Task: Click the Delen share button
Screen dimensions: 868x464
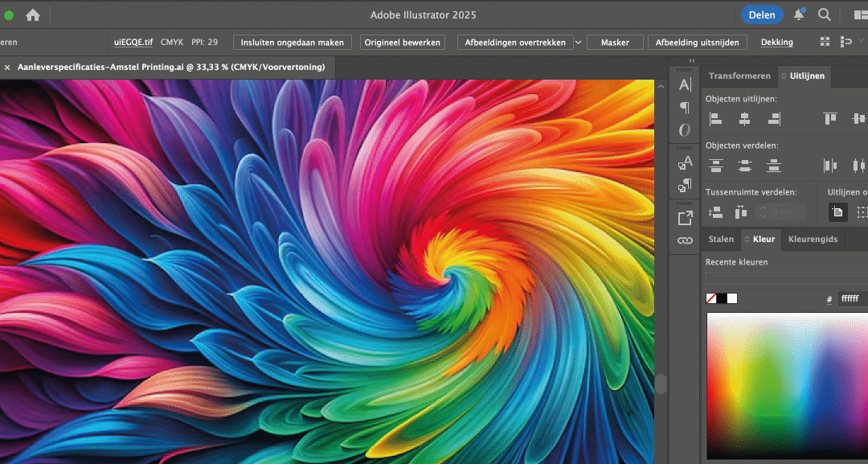Action: point(762,15)
